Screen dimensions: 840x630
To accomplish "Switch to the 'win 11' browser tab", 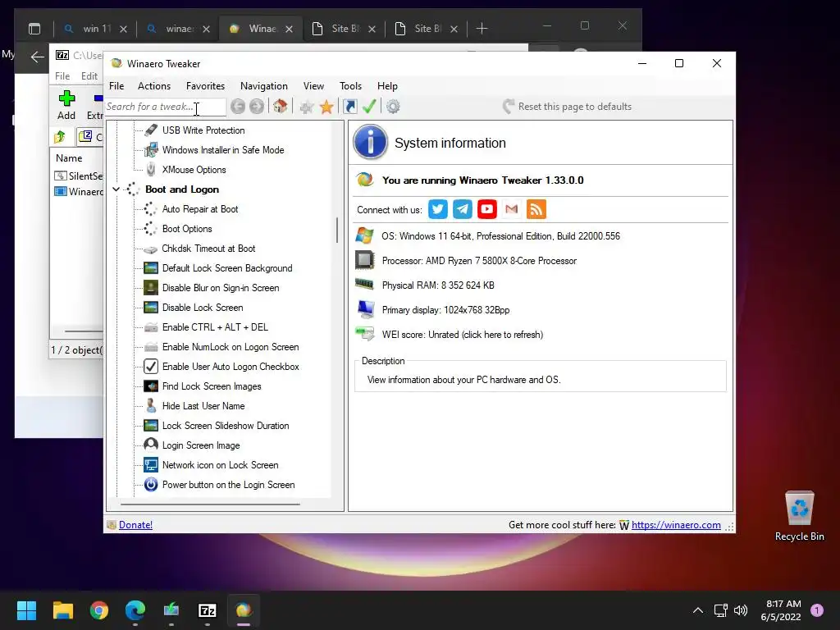I will coord(97,29).
